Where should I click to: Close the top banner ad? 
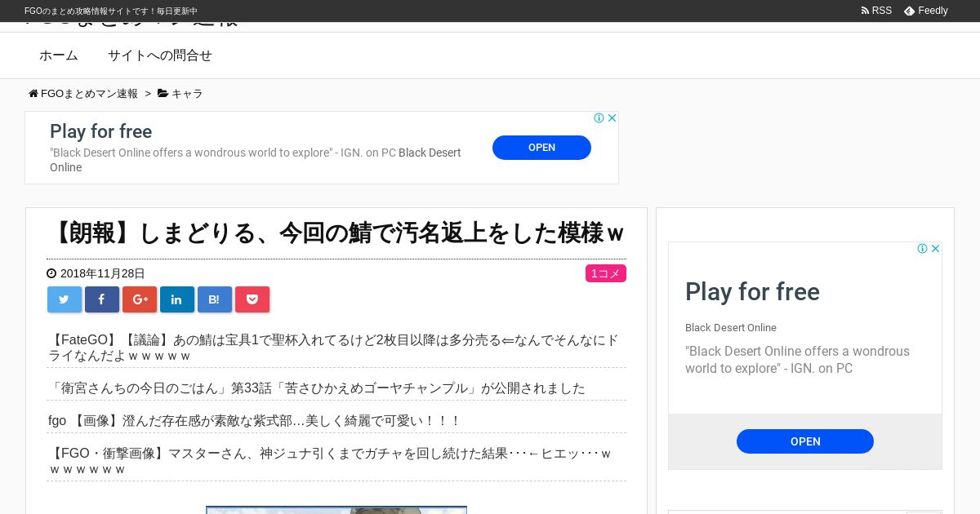click(x=612, y=118)
